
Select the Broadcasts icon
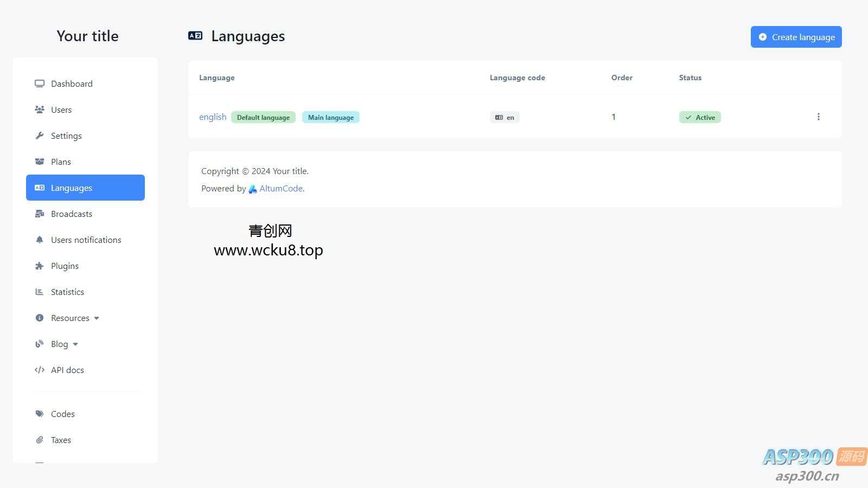(x=40, y=214)
